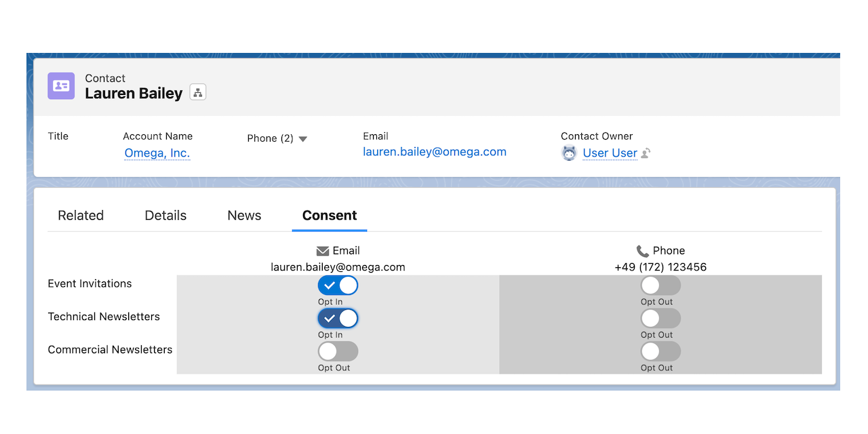Open the News tab

[x=244, y=215]
